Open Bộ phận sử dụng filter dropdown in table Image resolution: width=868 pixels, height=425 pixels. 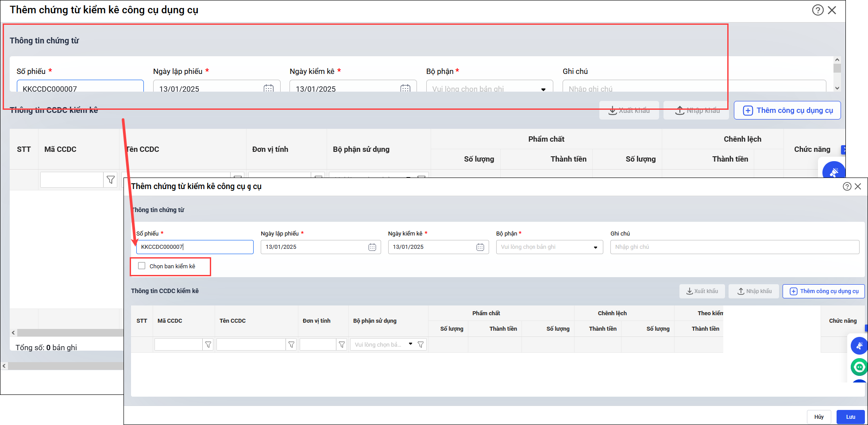coord(410,344)
